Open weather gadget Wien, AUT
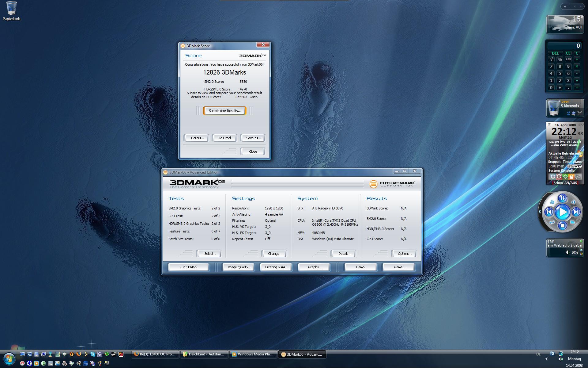The height and width of the screenshot is (368, 588). pyautogui.click(x=565, y=24)
